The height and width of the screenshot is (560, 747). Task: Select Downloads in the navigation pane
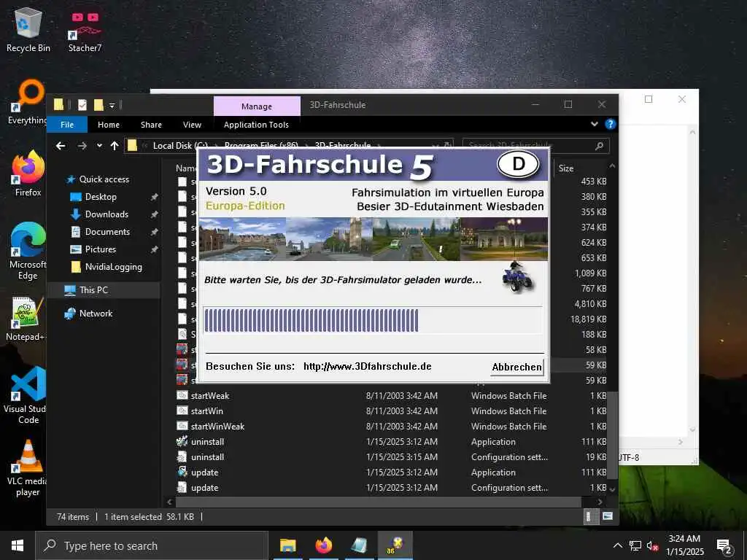pos(107,214)
